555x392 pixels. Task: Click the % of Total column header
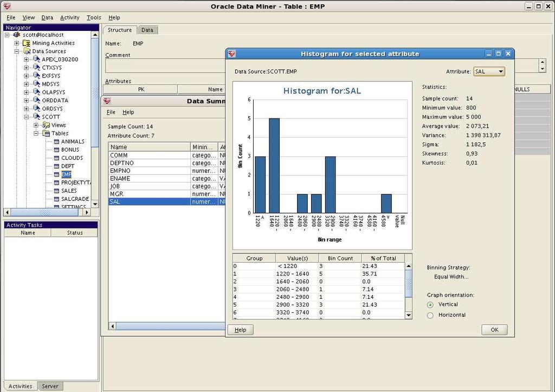(383, 258)
